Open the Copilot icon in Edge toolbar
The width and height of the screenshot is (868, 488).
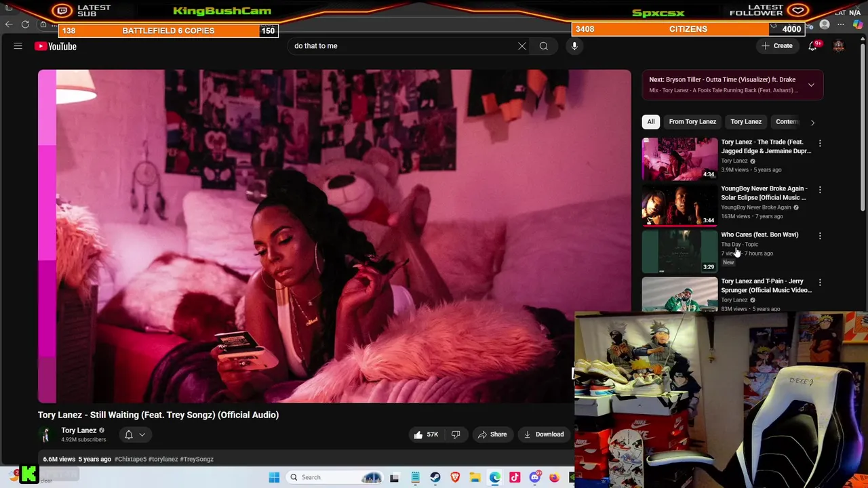[858, 25]
